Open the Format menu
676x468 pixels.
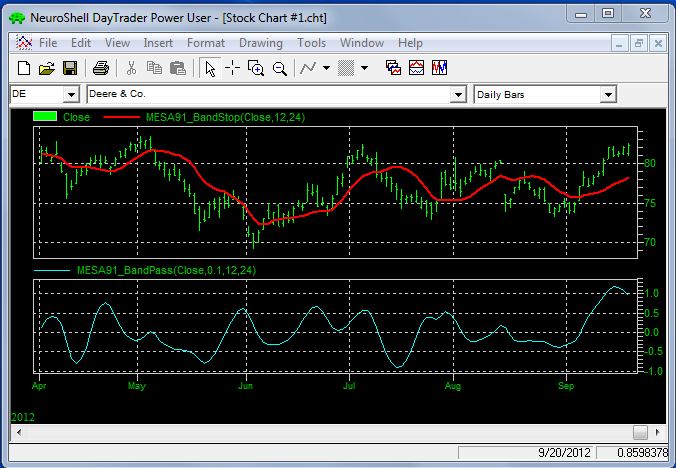[x=206, y=43]
